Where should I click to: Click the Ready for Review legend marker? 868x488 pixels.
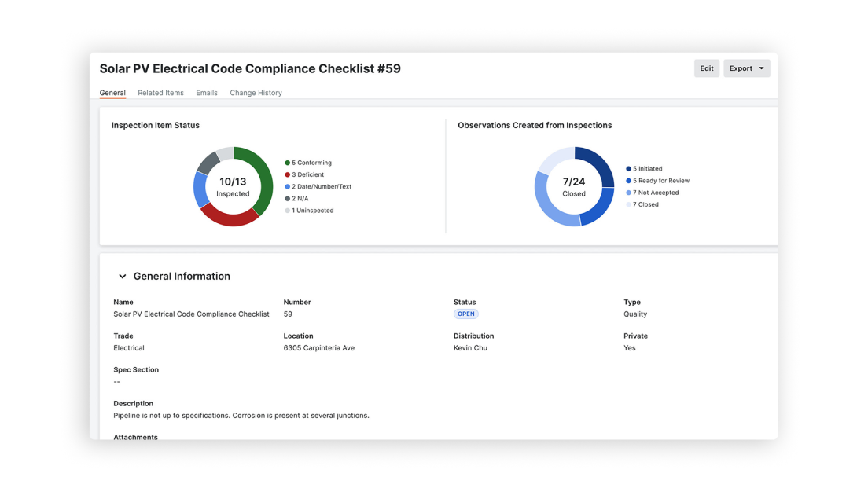coord(627,180)
